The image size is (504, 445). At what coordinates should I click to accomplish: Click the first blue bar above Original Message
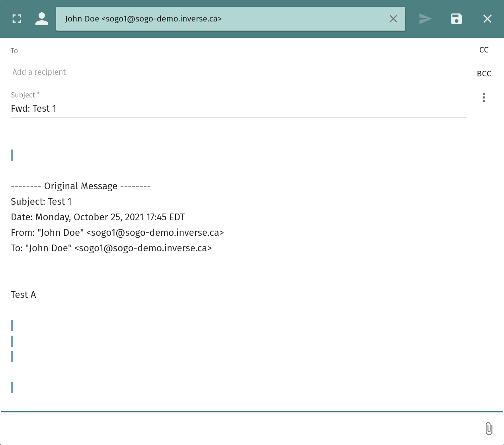(12, 155)
